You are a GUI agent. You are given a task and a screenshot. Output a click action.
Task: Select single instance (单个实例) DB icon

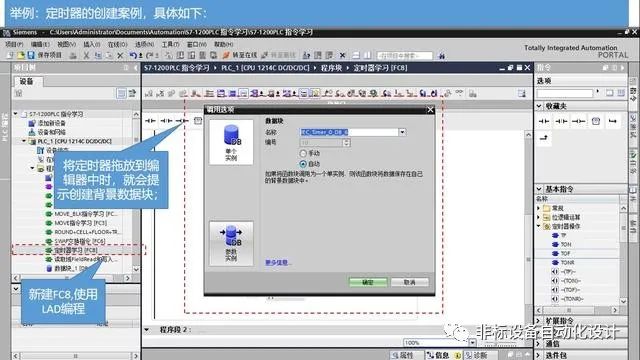click(231, 142)
